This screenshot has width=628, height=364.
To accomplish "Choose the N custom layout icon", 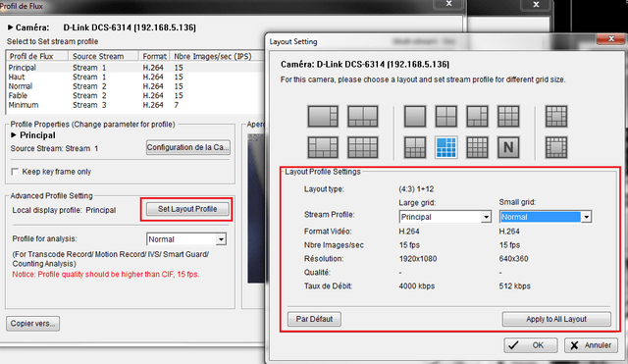I will pyautogui.click(x=508, y=147).
